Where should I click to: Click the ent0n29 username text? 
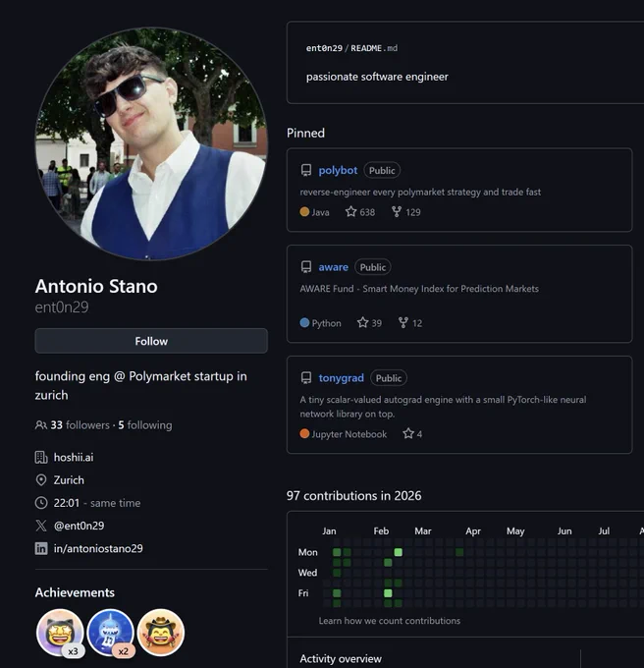[62, 307]
